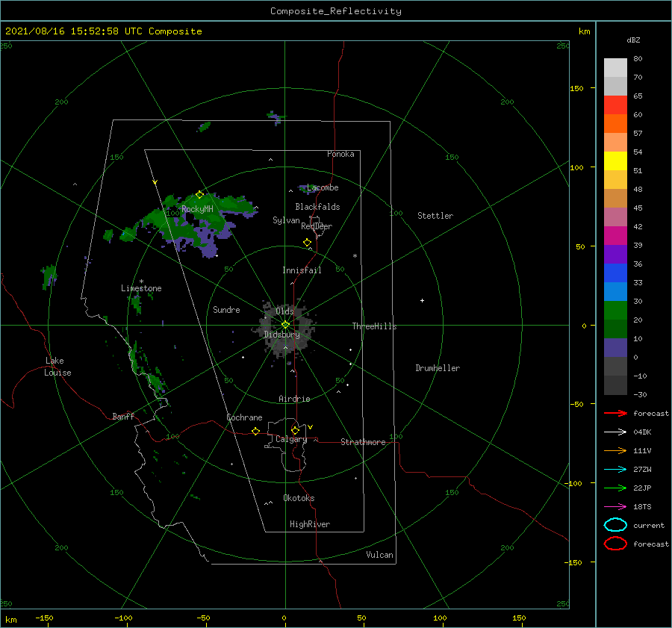This screenshot has height=628, width=672.
Task: Click the Lake Louise label
Action: tap(57, 367)
